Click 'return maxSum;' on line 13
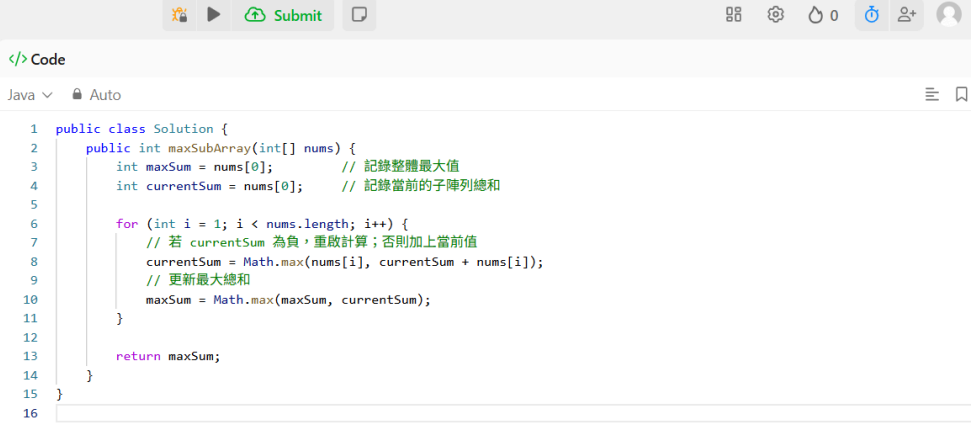This screenshot has height=432, width=971. [x=168, y=356]
